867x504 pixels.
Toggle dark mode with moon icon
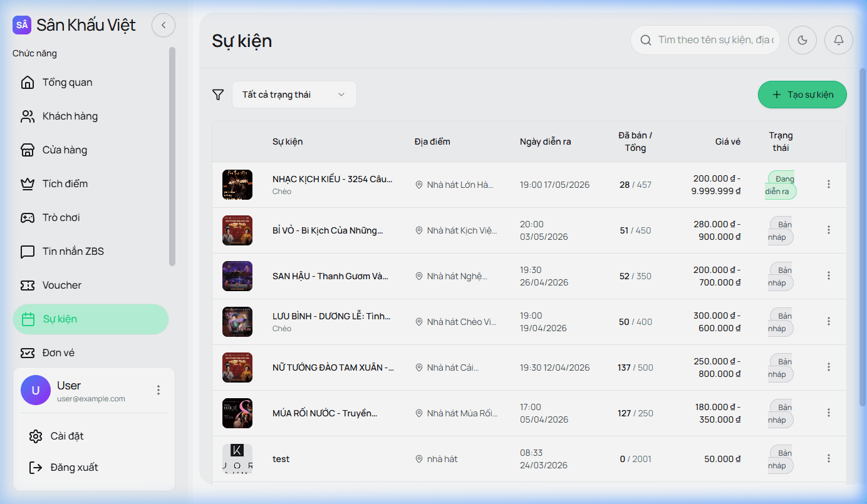click(802, 41)
